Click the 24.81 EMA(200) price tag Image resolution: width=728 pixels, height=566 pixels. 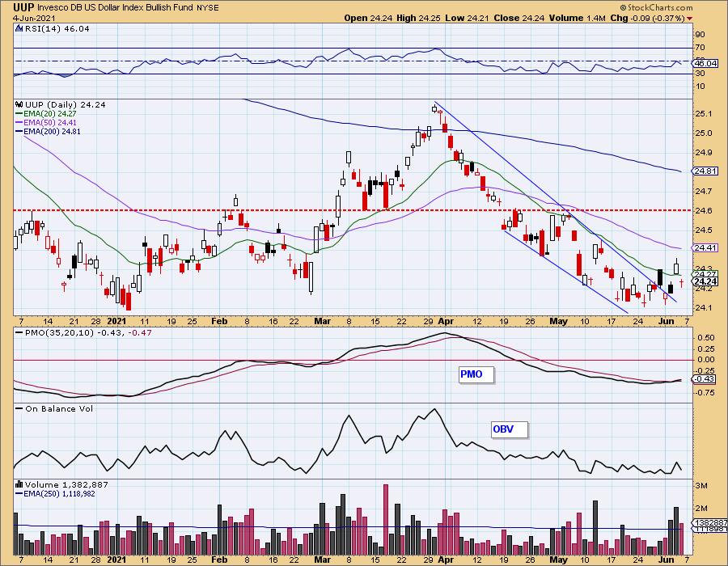(x=705, y=171)
